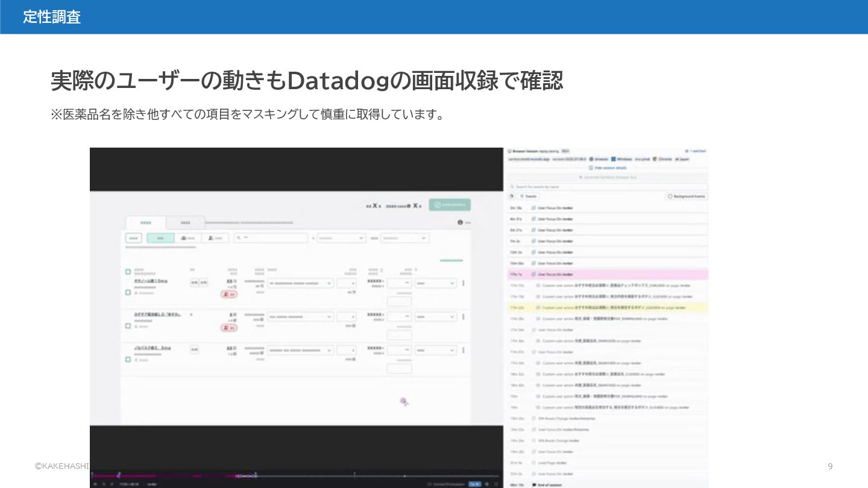Click the pie-chart icon button beside the Events filter
The width and height of the screenshot is (868, 488).
click(x=512, y=196)
